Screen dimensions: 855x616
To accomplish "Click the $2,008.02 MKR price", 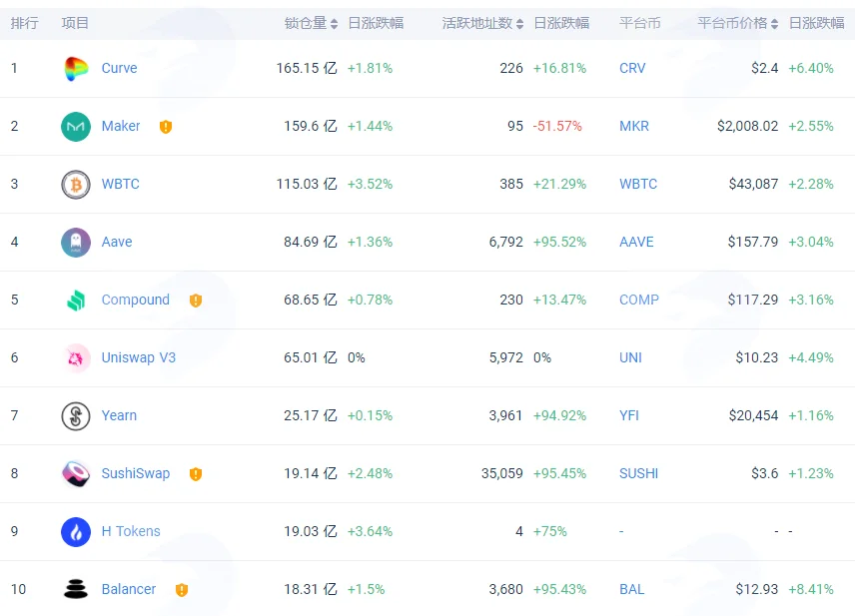I will click(x=747, y=126).
